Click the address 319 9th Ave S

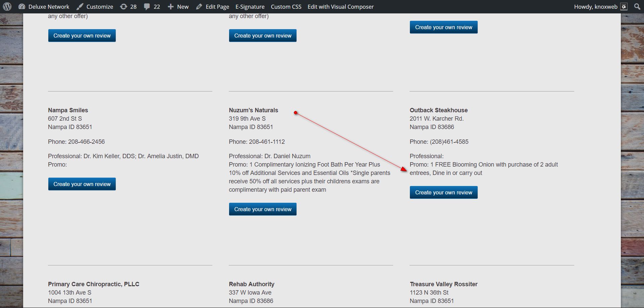click(x=247, y=119)
